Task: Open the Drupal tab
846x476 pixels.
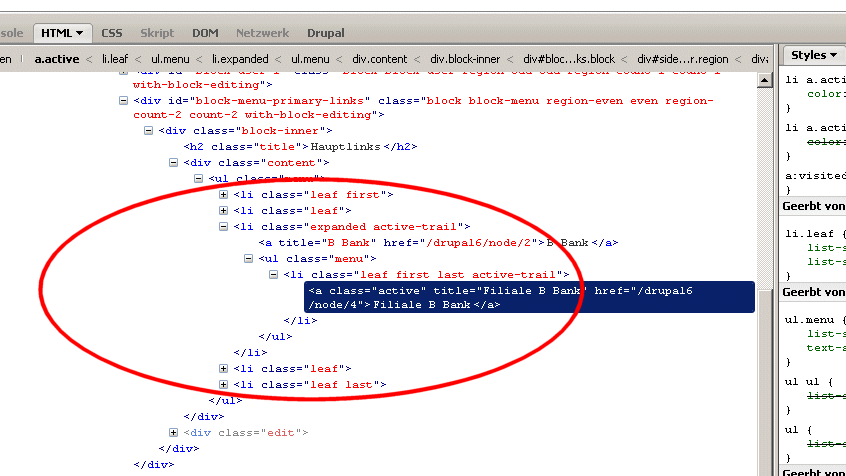Action: click(326, 33)
